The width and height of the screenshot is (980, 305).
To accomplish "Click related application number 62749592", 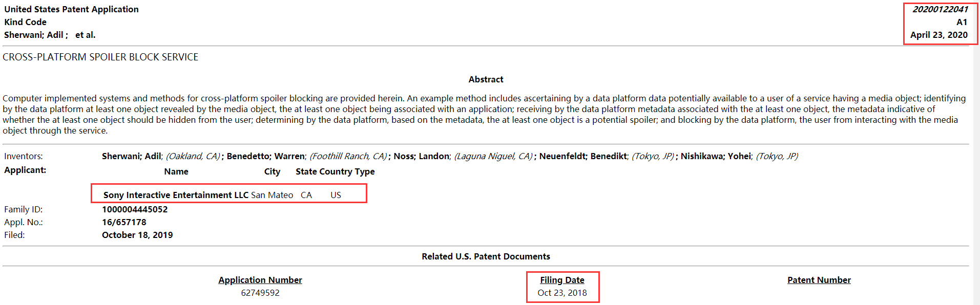I will click(260, 293).
